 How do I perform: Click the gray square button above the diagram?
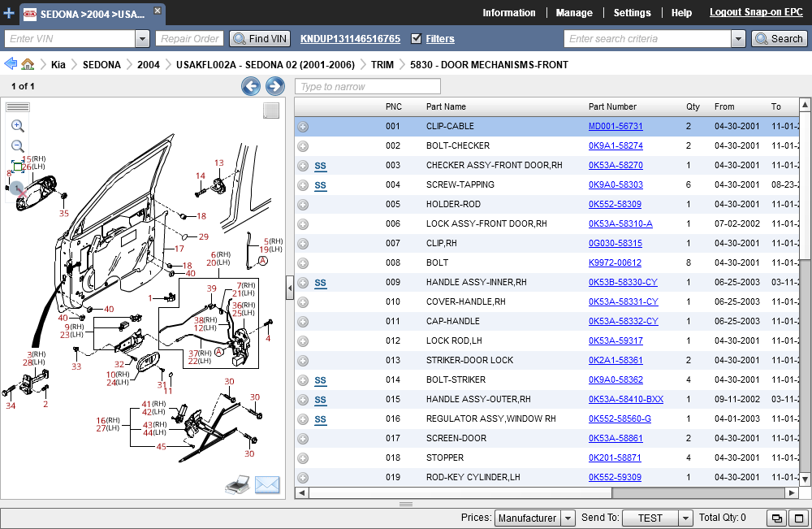coord(271,111)
